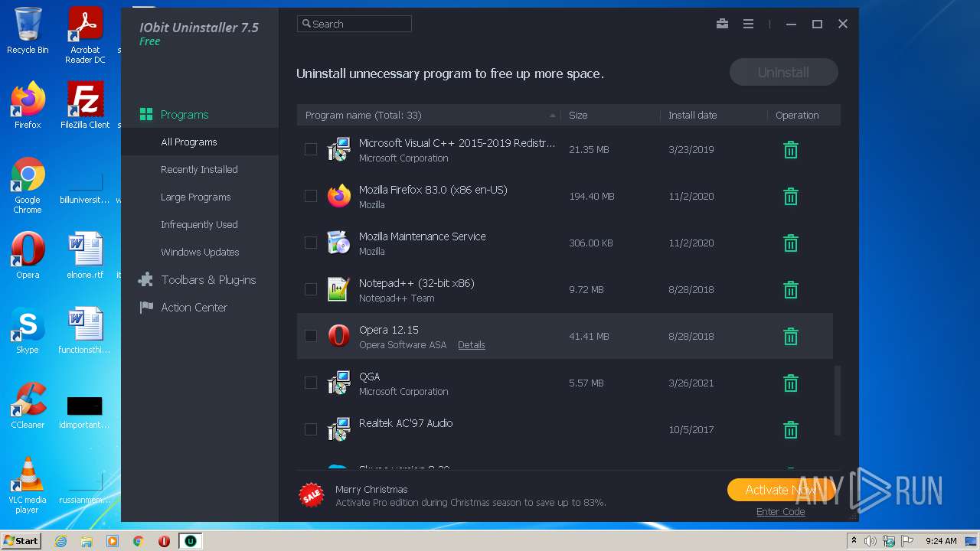
Task: Click the Uninstall button
Action: pos(783,73)
